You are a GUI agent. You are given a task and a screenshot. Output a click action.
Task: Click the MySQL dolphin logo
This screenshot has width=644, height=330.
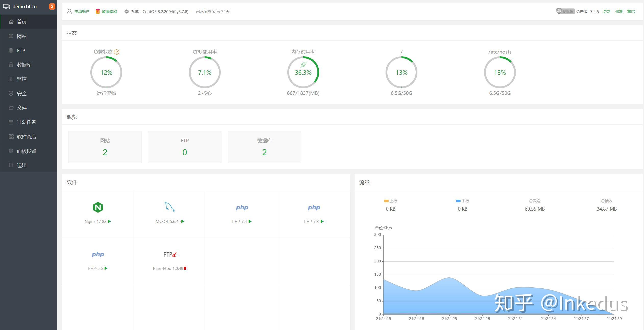click(x=170, y=207)
